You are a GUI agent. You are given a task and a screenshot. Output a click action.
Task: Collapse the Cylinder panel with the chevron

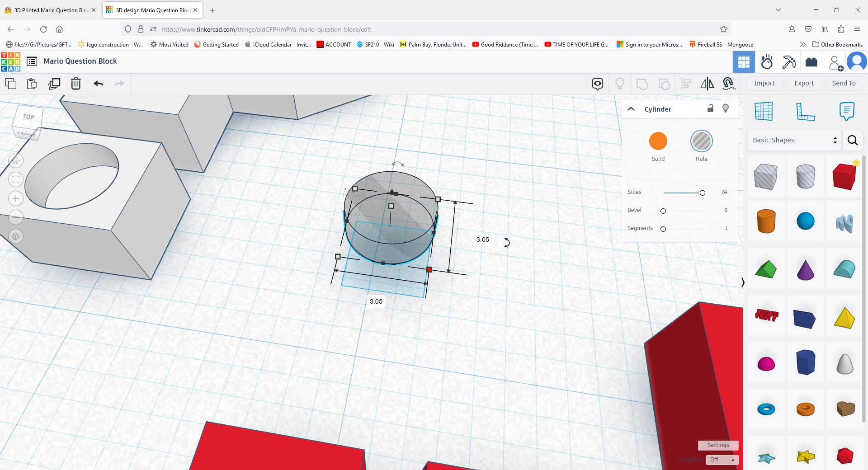(x=631, y=108)
